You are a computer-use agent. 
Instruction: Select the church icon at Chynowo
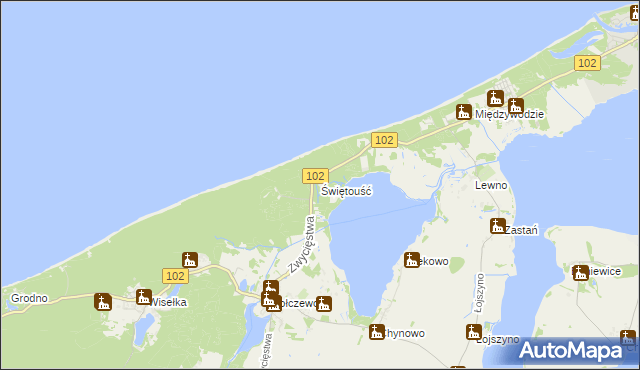pos(376,332)
